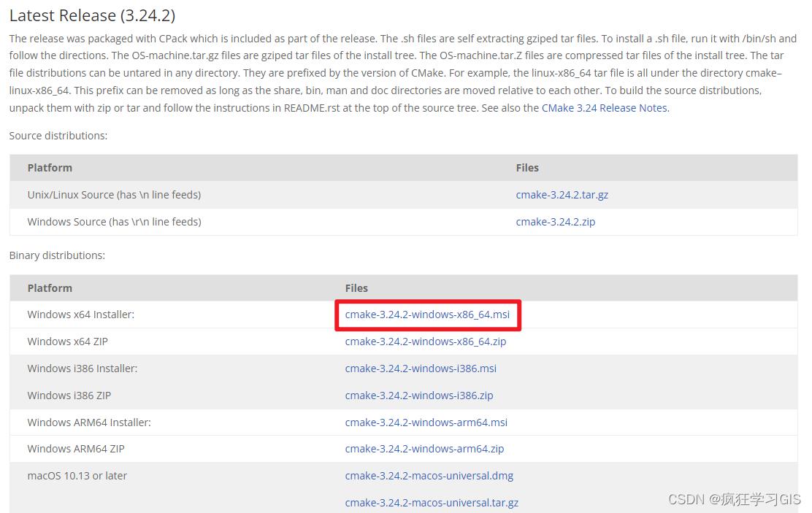Click Platform header in source table

[x=50, y=168]
